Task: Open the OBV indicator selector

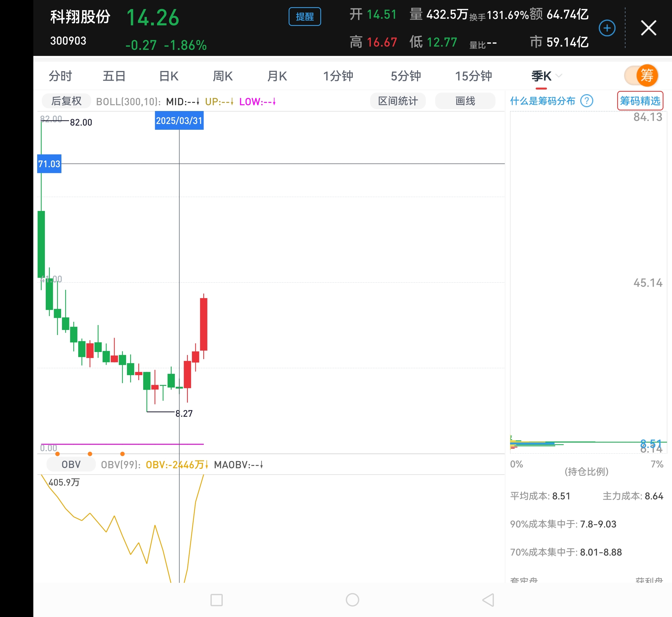Action: pos(71,464)
